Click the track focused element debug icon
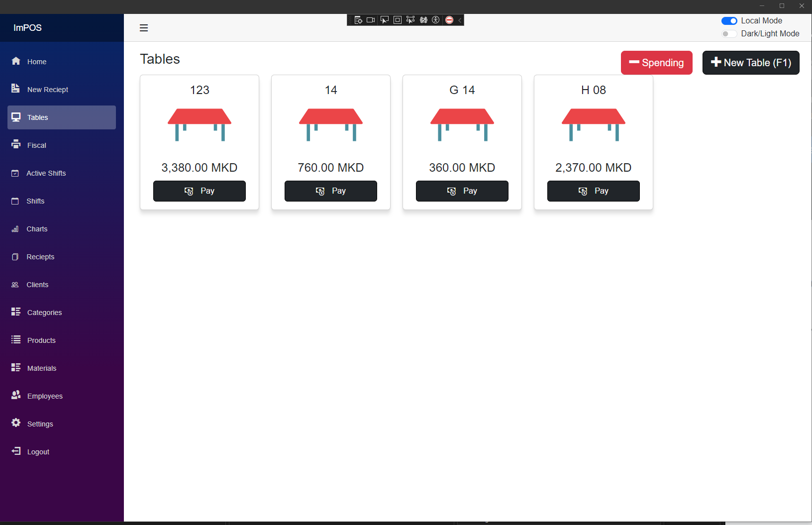812x525 pixels. point(410,20)
